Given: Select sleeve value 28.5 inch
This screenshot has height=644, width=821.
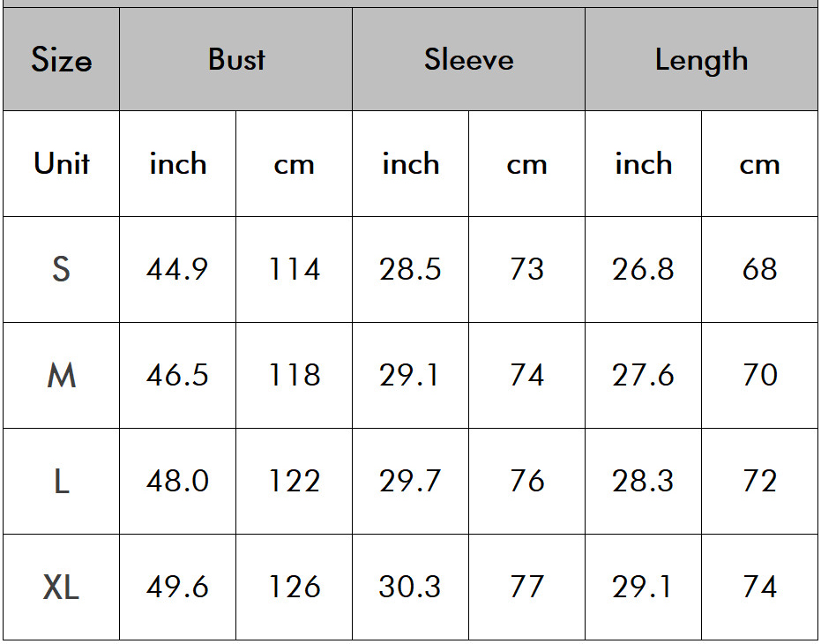Looking at the screenshot, I should 410,269.
